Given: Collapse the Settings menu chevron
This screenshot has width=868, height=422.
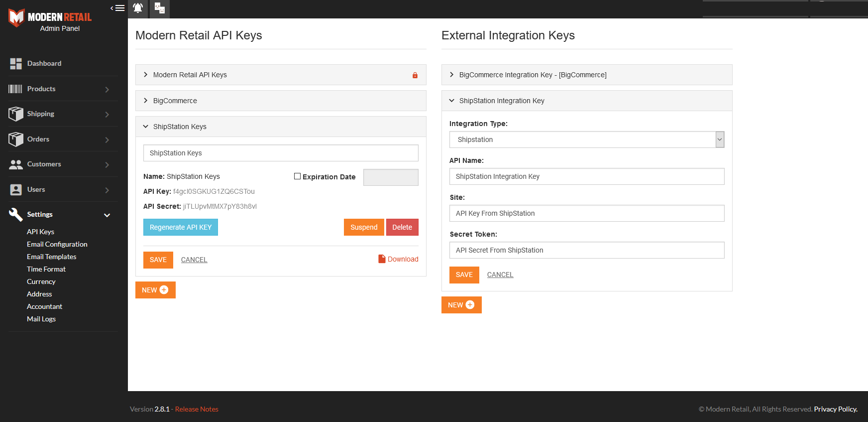Looking at the screenshot, I should (107, 215).
